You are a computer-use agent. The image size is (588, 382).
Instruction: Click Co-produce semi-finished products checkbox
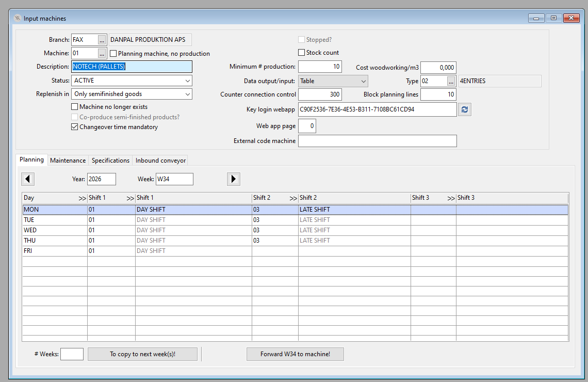click(75, 117)
